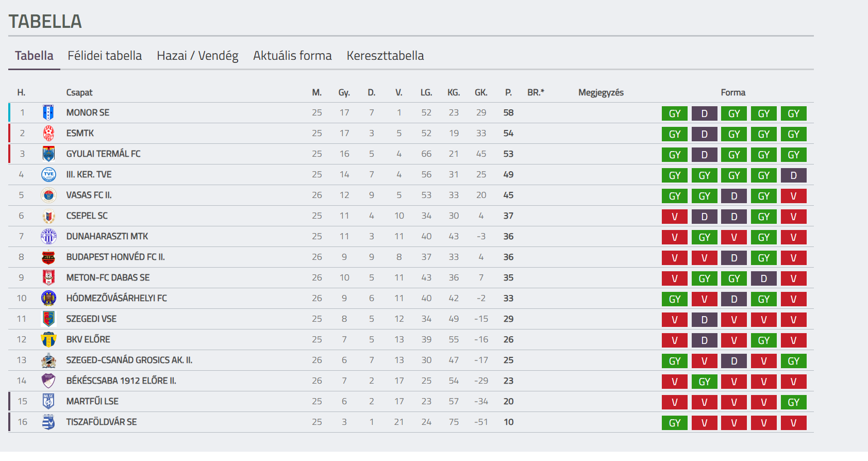Select the Aktuális forma tab

[x=292, y=56]
